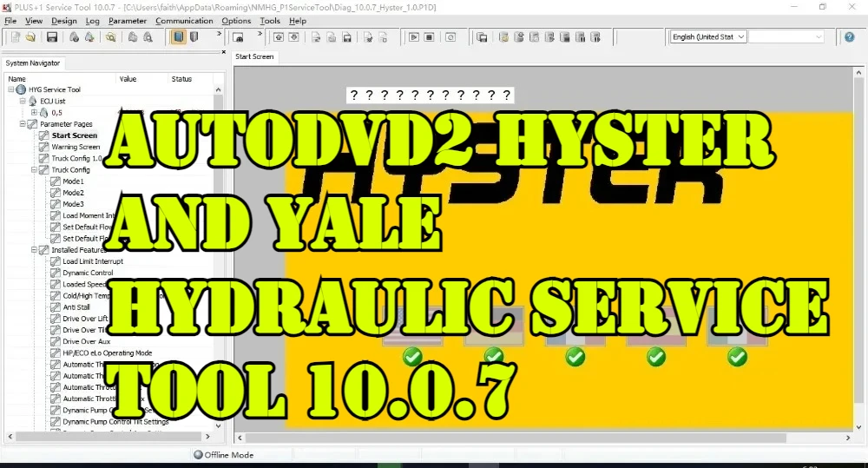868x468 pixels.
Task: Click the Start logging play icon
Action: point(413,37)
